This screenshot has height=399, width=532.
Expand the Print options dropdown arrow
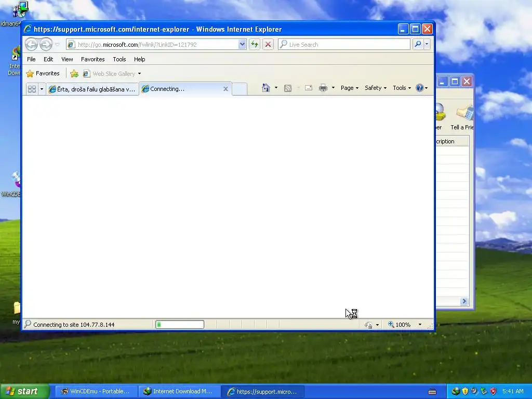pyautogui.click(x=333, y=88)
